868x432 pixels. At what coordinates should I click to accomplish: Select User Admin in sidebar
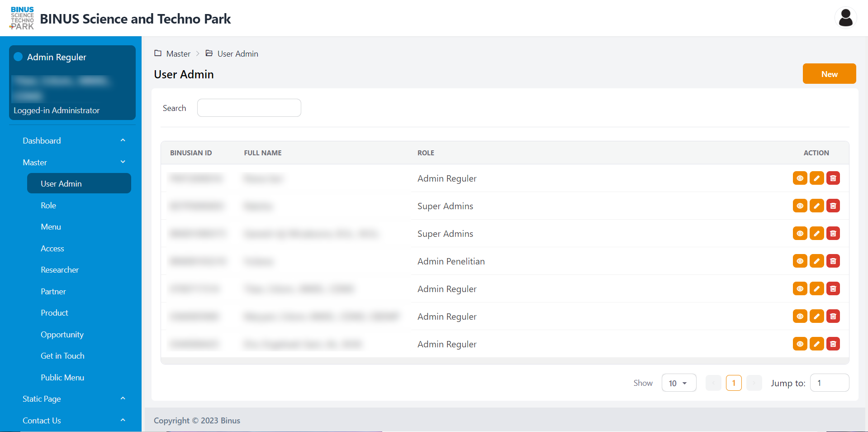(79, 183)
